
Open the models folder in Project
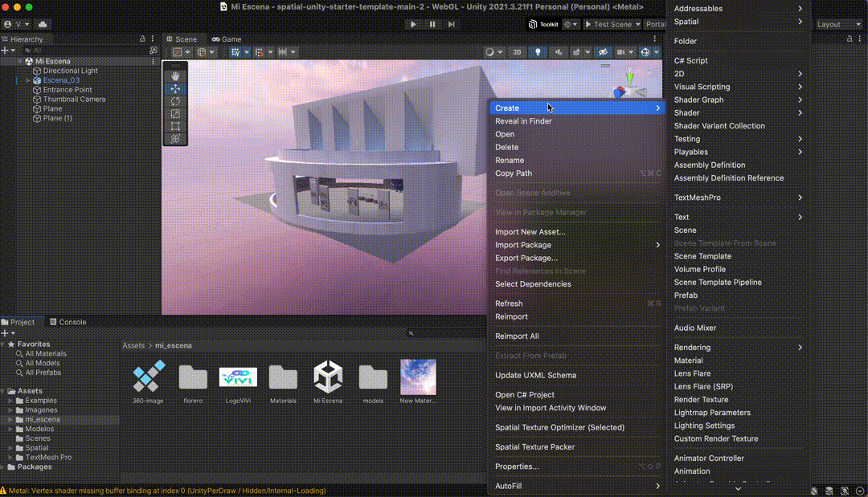[373, 377]
